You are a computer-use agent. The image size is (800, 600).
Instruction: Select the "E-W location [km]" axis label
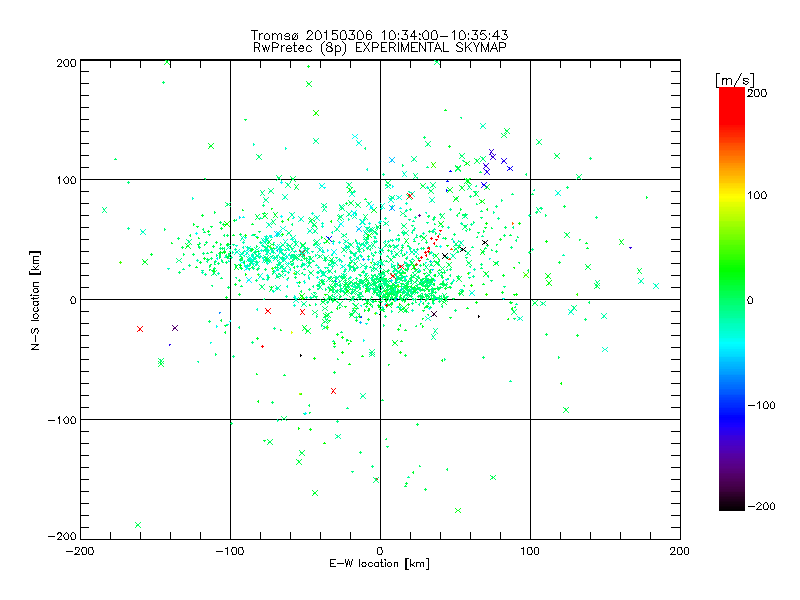379,563
